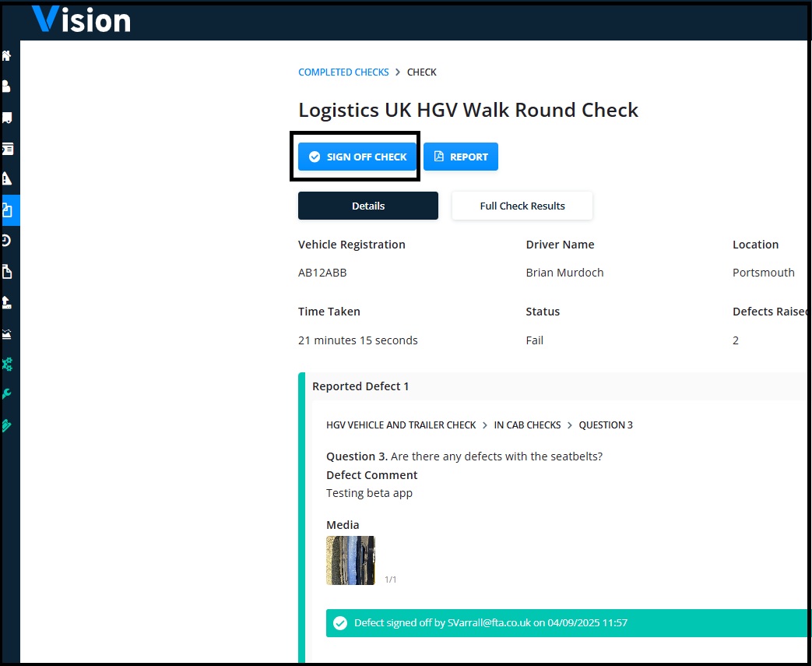Select the highlighted checks clipboard sidebar icon
This screenshot has height=666, width=812.
[10, 210]
